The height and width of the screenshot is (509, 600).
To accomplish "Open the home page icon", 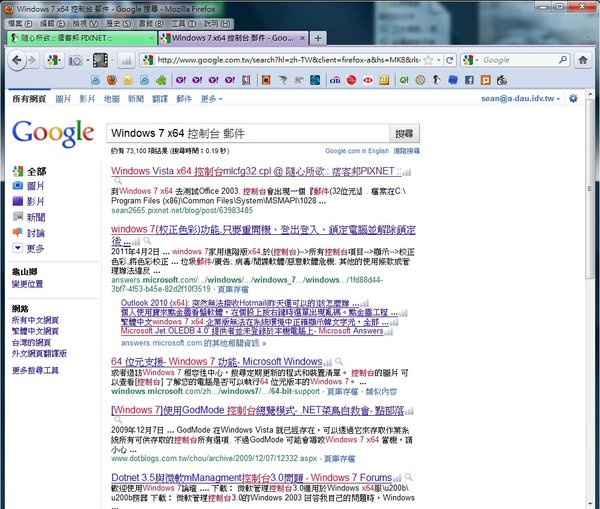I will 583,60.
